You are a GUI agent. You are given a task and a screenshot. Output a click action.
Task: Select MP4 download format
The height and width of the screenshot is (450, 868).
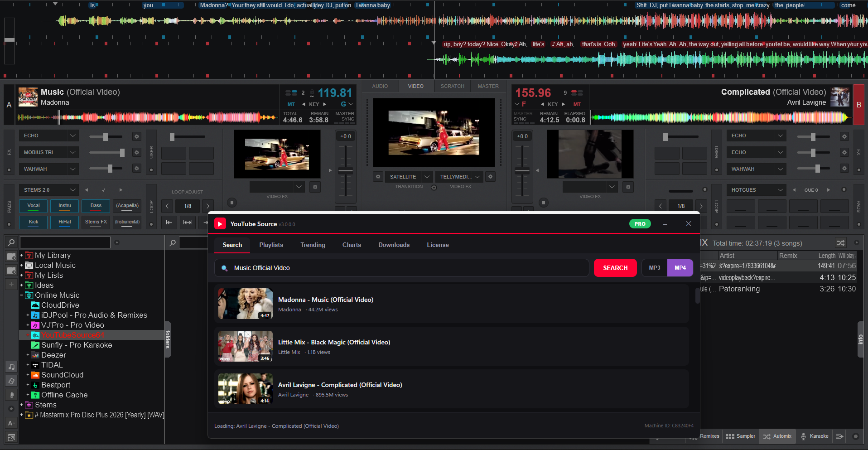(680, 268)
